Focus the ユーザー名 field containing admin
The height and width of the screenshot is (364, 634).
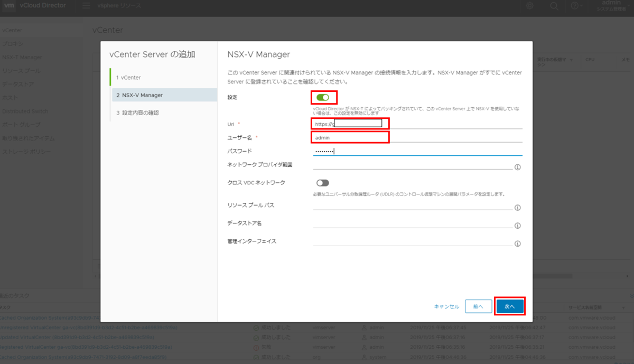coord(417,138)
